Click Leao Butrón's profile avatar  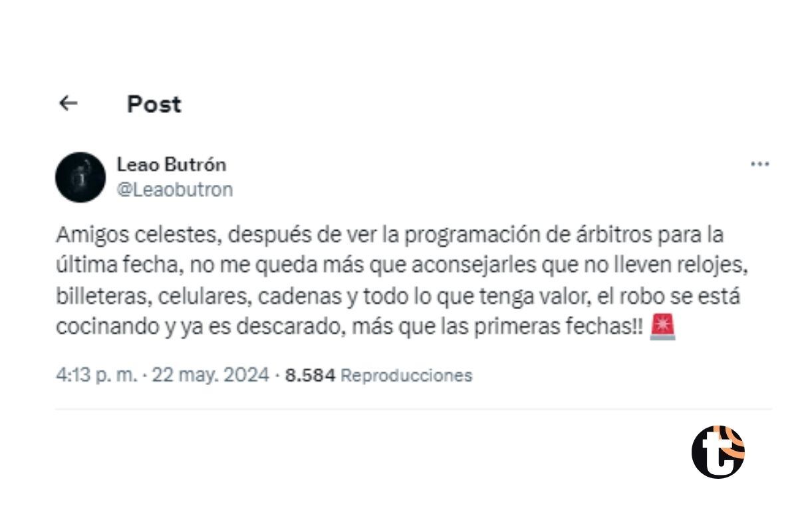click(81, 175)
